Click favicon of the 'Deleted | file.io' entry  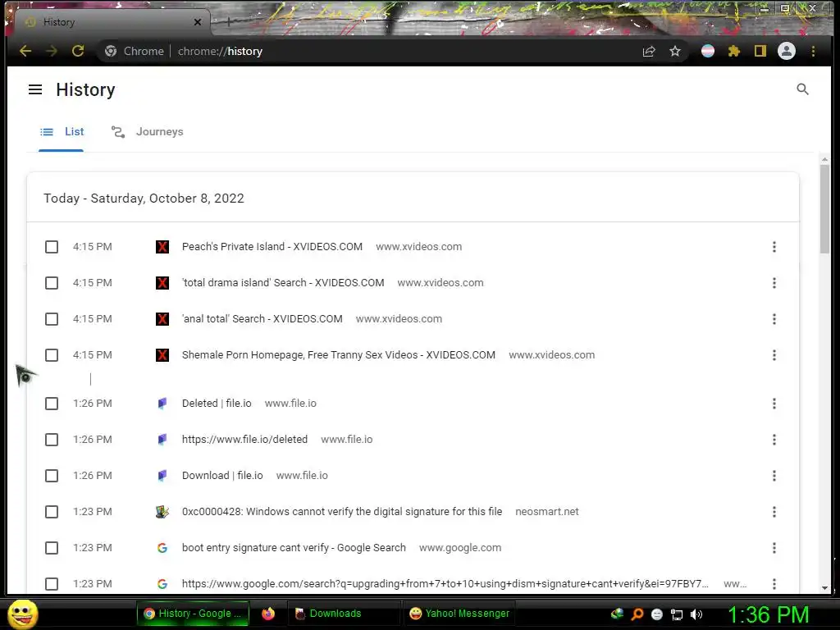(x=162, y=404)
